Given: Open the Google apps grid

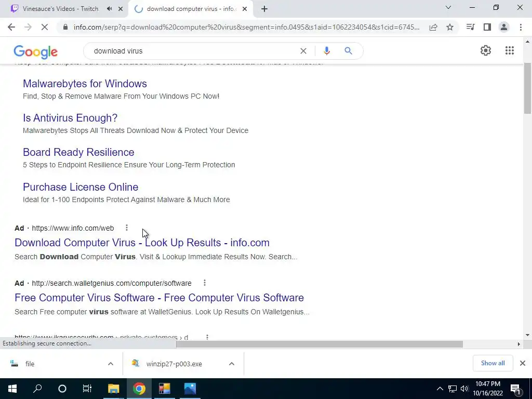Looking at the screenshot, I should pyautogui.click(x=509, y=50).
